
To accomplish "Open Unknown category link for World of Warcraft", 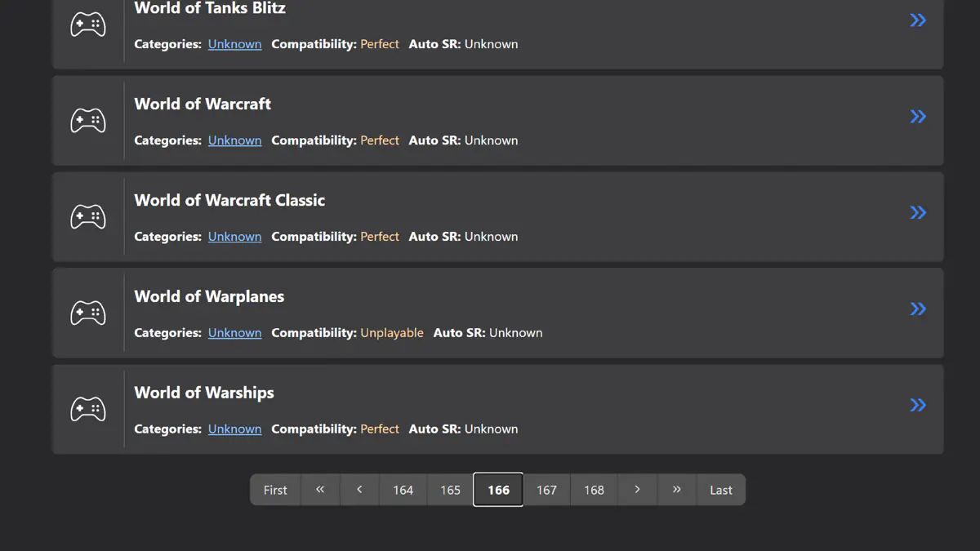I will tap(234, 140).
